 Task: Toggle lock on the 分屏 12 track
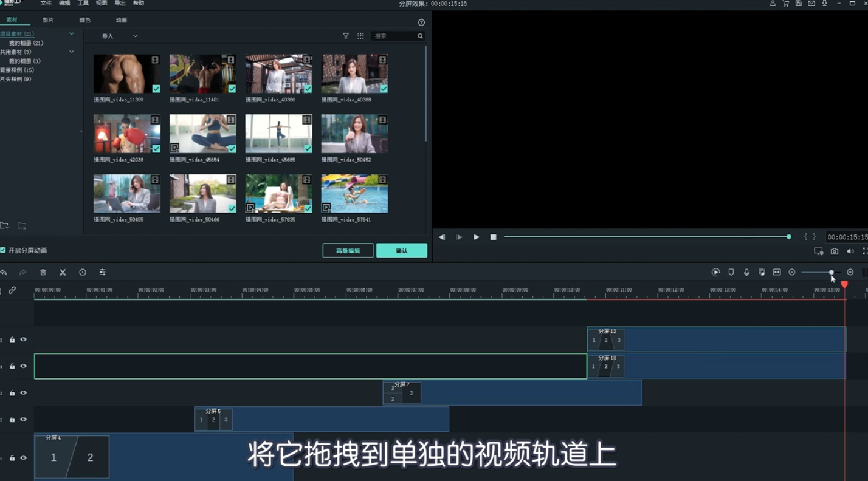12,339
